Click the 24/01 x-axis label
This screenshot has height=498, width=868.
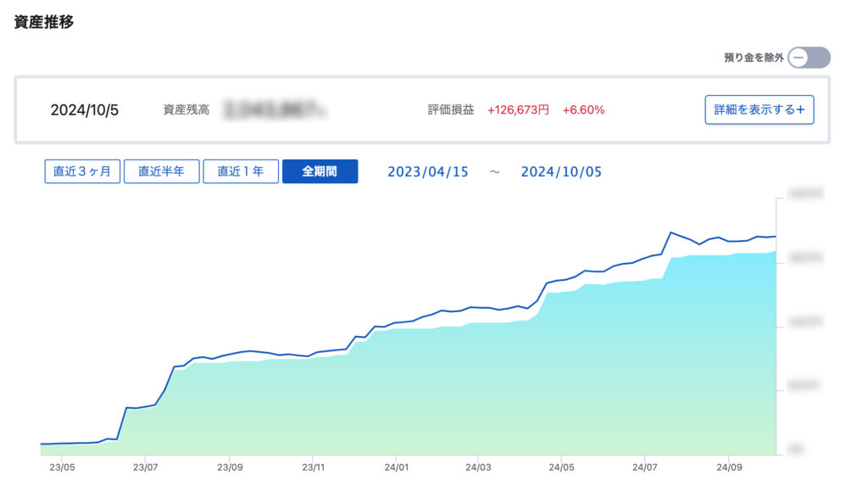[396, 467]
